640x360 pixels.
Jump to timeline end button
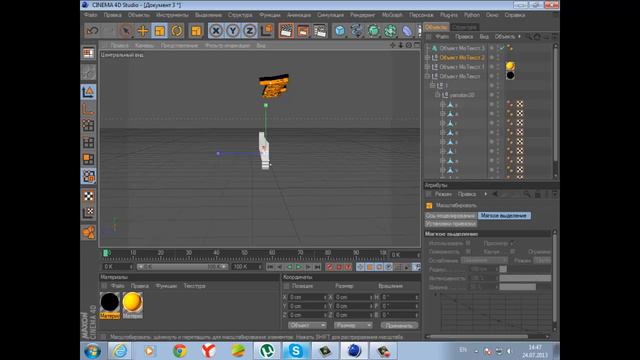tap(318, 267)
